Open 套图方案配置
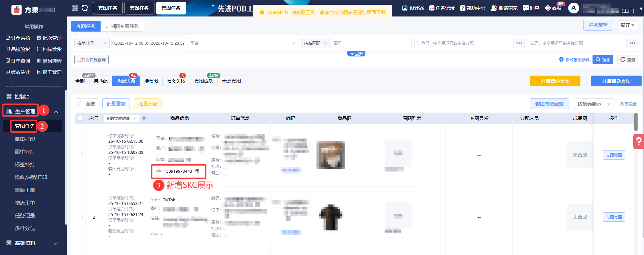Screen dimensions: 644x255 point(549,104)
